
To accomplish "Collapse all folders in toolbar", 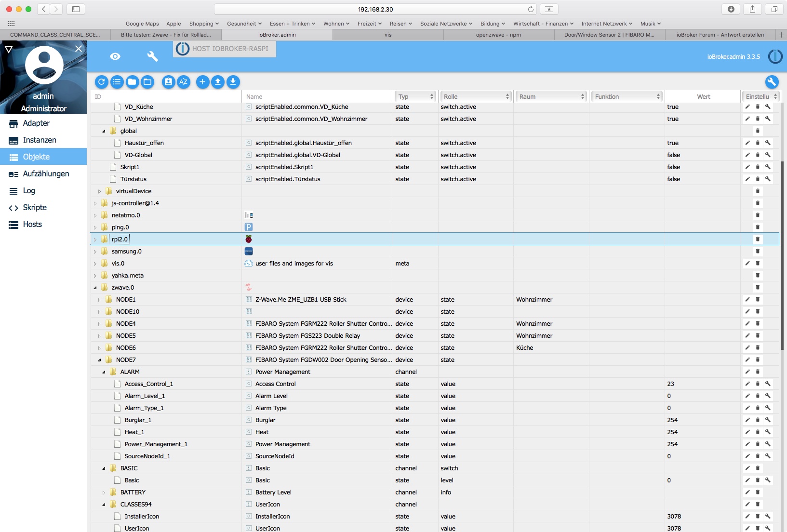I will pos(132,82).
